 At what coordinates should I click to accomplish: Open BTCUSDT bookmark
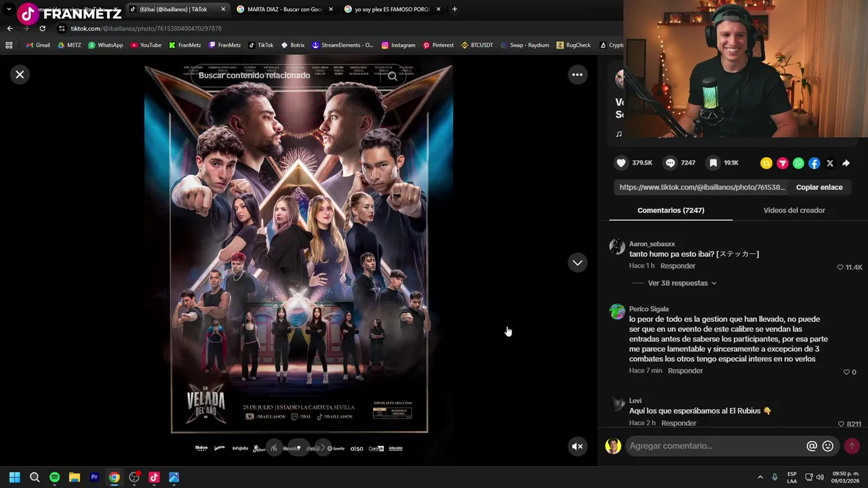[x=477, y=45]
